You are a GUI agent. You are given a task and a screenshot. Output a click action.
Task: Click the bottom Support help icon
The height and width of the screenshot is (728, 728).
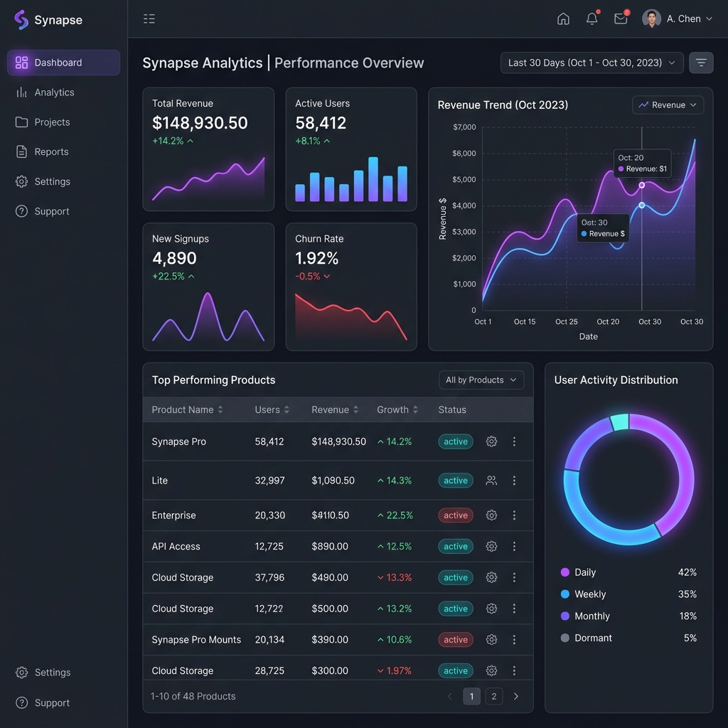pyautogui.click(x=22, y=703)
